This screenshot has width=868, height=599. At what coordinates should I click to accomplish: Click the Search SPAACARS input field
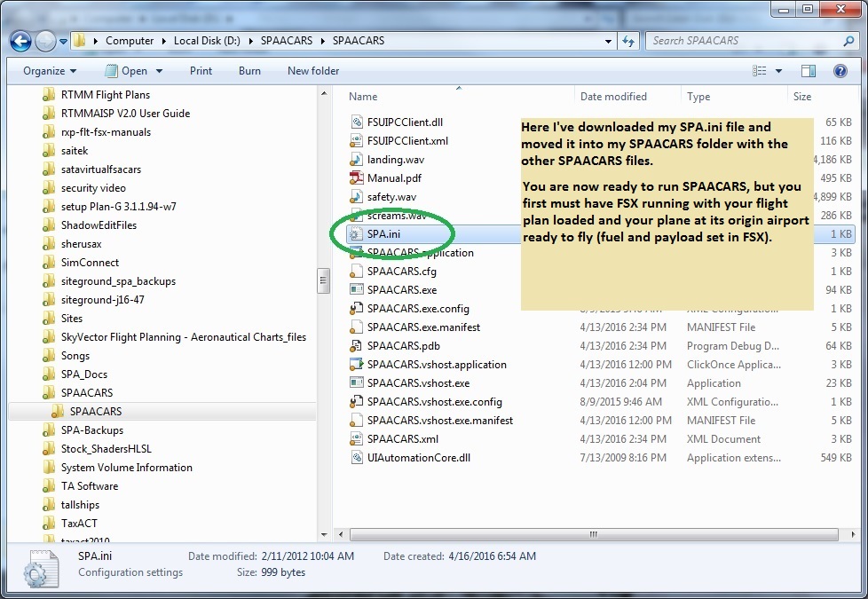point(745,41)
